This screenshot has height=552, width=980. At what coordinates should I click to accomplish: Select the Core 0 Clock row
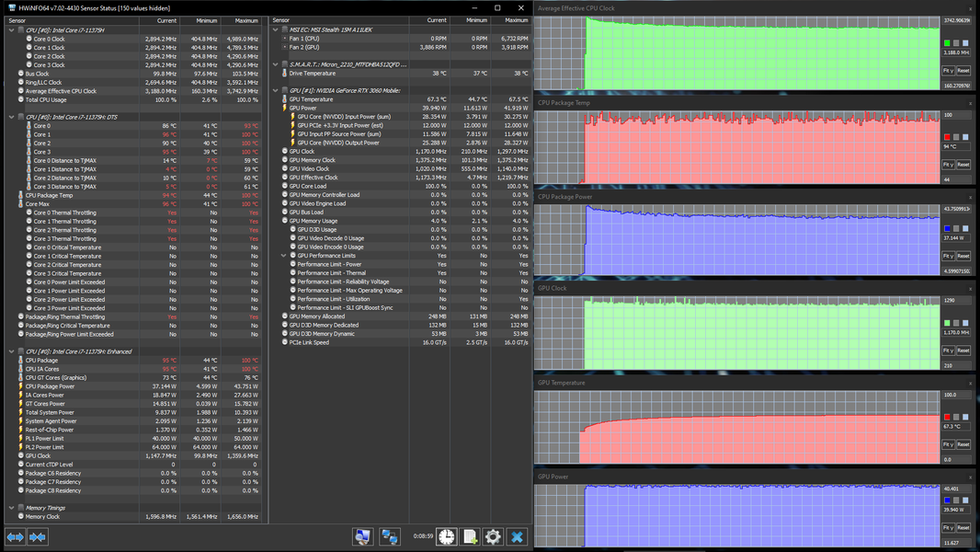[133, 39]
